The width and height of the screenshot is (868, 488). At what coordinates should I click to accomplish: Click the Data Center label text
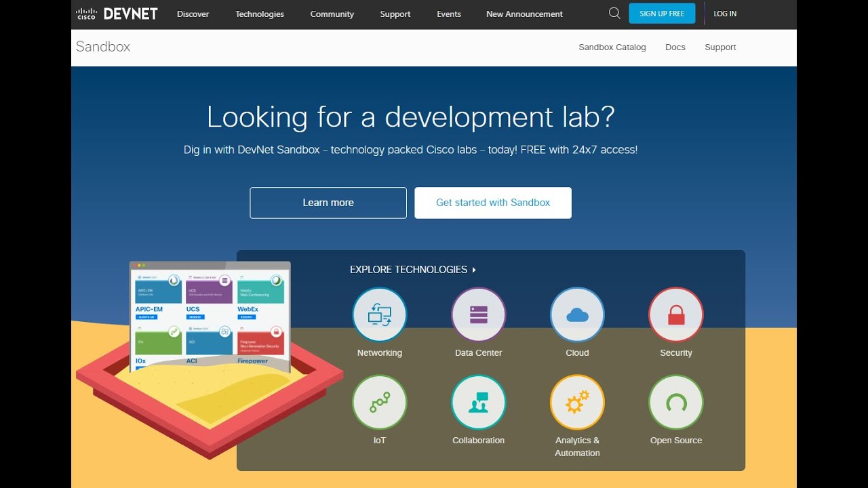pyautogui.click(x=479, y=353)
